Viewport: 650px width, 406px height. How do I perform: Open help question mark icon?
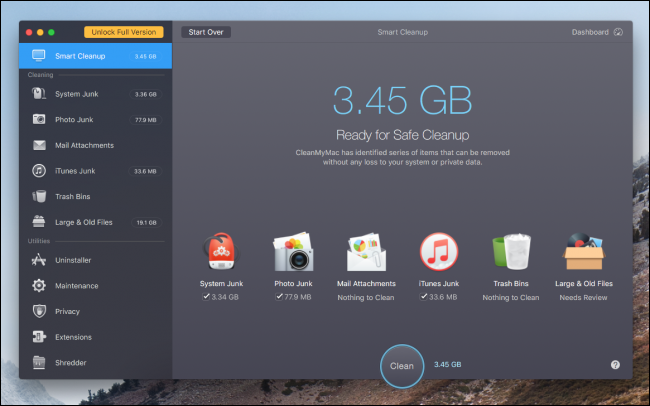[x=615, y=365]
